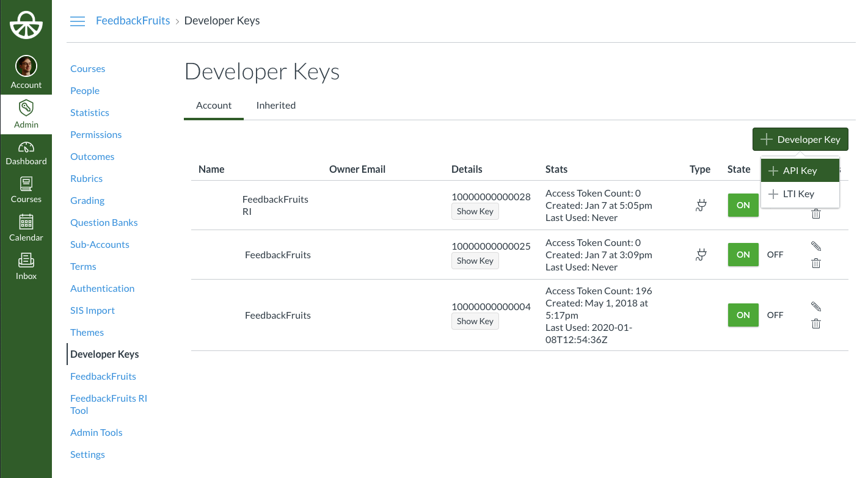
Task: Click plug type icon for key 0025
Action: [701, 255]
